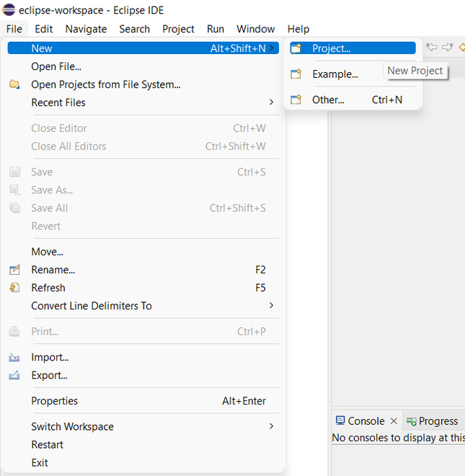Click the Rename icon in File menu
Viewport: 465px width, 476px height.
14,270
